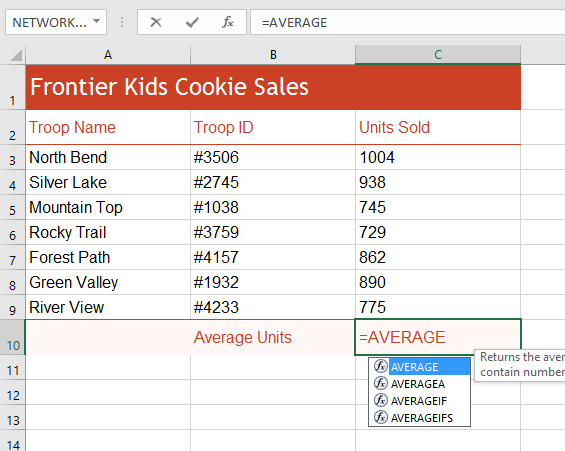Click the Average Units label cell

[273, 338]
